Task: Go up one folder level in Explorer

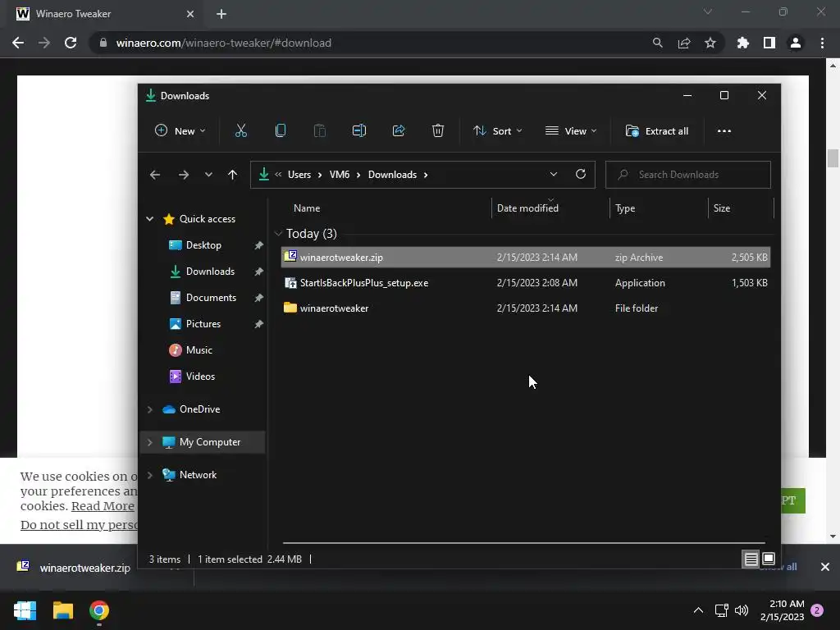Action: [x=232, y=175]
